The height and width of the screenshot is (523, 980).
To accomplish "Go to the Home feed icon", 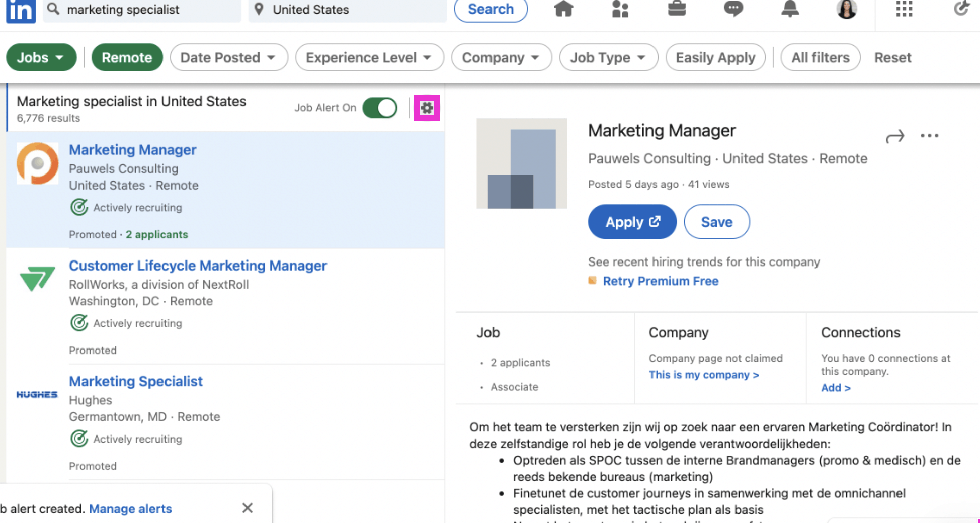I will pyautogui.click(x=563, y=9).
